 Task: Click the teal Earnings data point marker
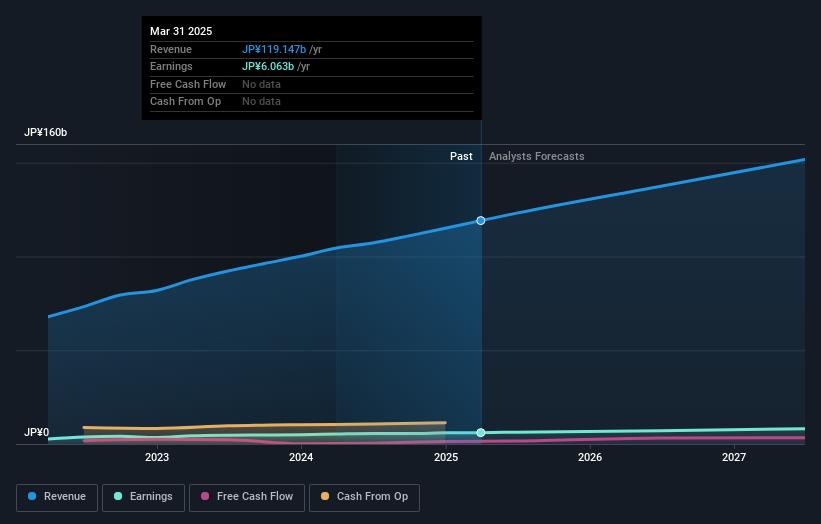(x=481, y=432)
